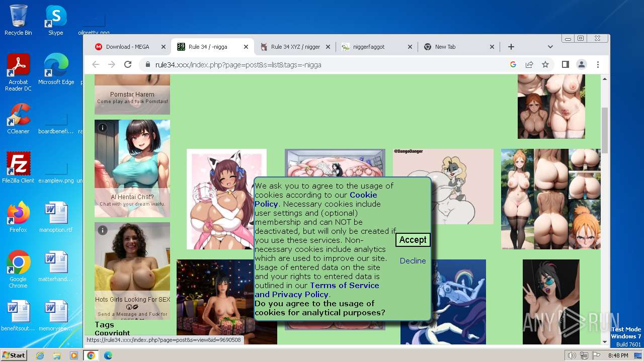
Task: Add a new tab with plus button
Action: 511,47
